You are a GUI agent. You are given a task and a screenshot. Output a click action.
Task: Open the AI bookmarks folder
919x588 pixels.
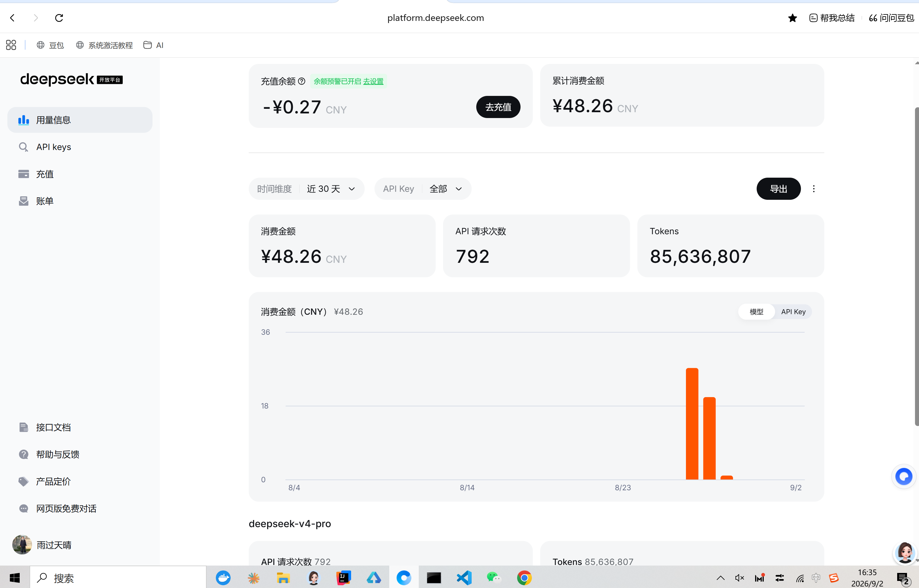(x=153, y=45)
